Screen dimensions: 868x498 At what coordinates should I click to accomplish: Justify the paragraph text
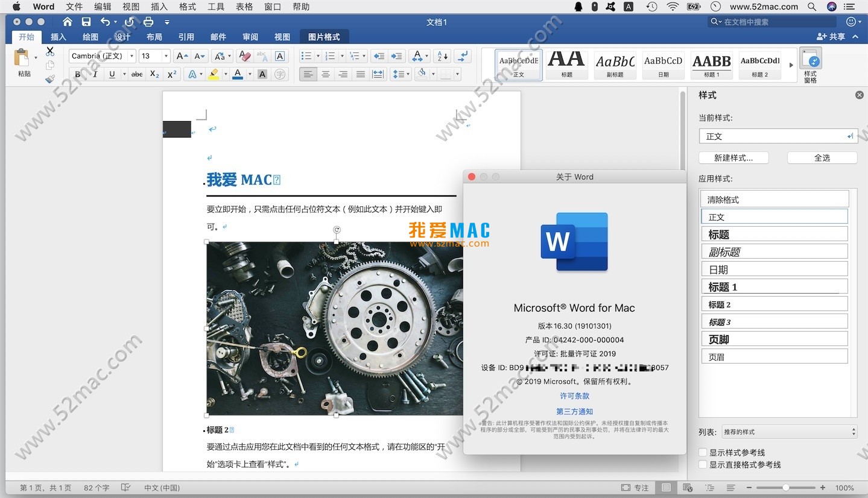[361, 74]
